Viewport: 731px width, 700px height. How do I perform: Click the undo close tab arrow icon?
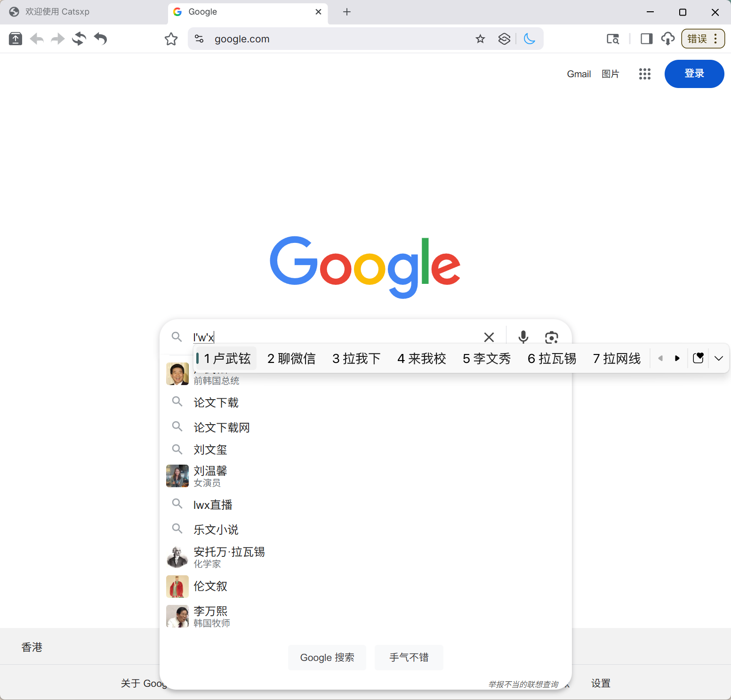coord(100,39)
